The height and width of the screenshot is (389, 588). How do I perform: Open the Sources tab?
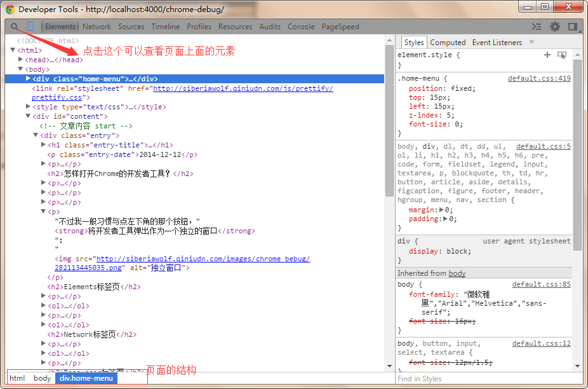131,27
